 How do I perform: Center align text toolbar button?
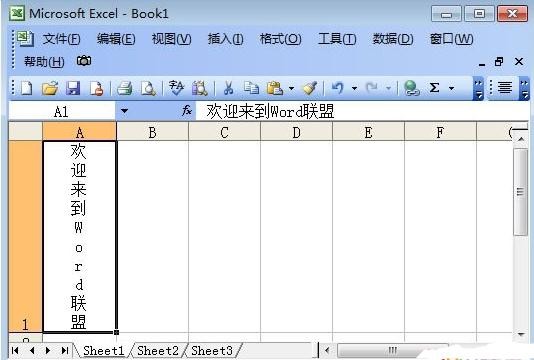tap(505, 88)
